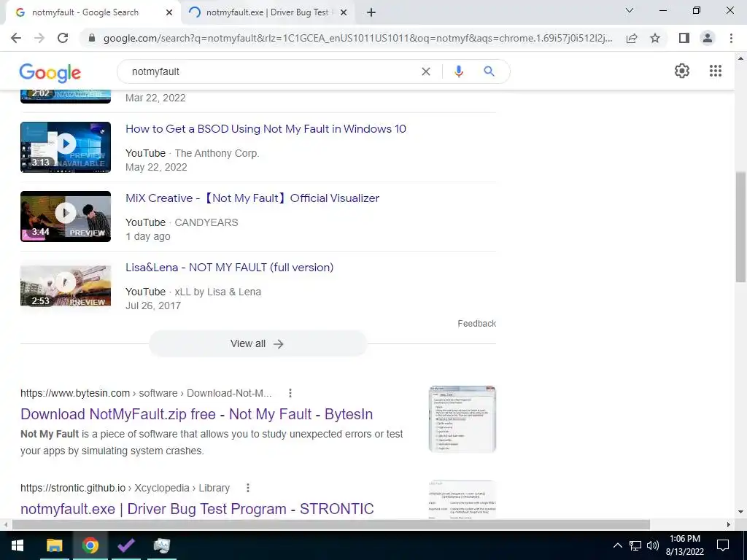Open notmyfault.exe Driver Bug Test Program result
Image resolution: width=747 pixels, height=560 pixels.
tap(197, 509)
